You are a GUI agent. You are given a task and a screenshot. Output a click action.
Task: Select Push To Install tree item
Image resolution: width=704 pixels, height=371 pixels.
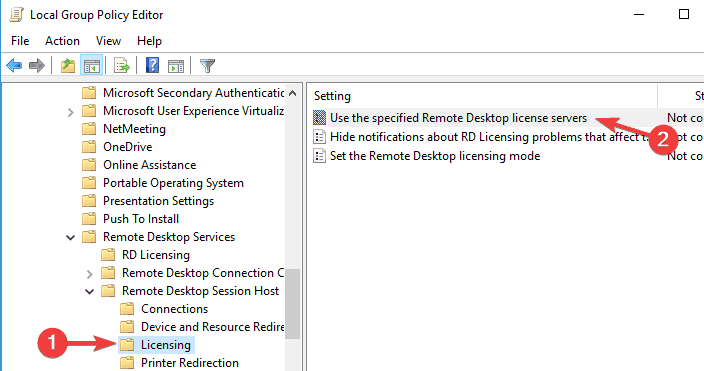point(141,219)
